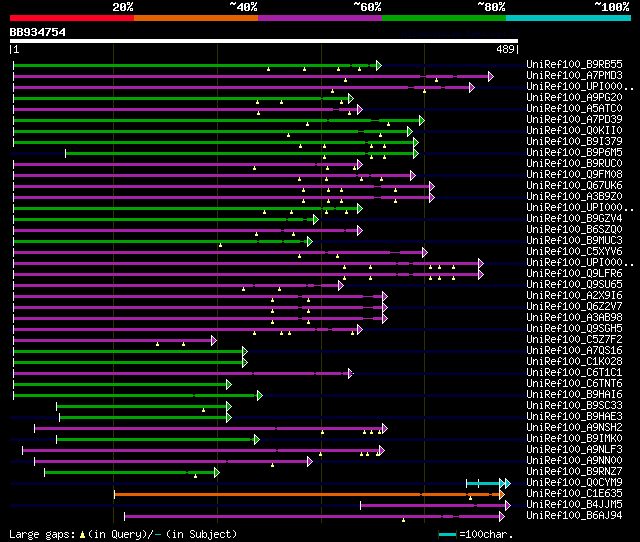Select the UniRef100_B9RNZ7 label
Image resolution: width=640 pixels, height=542 pixels.
(574, 472)
